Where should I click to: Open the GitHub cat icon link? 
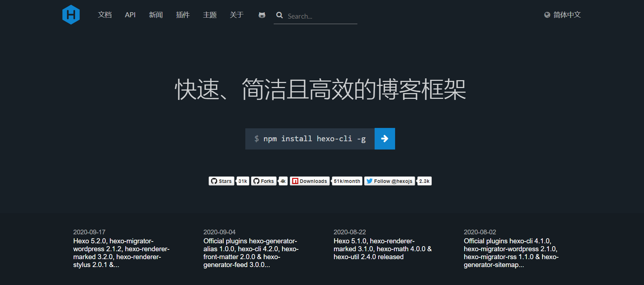coord(262,15)
